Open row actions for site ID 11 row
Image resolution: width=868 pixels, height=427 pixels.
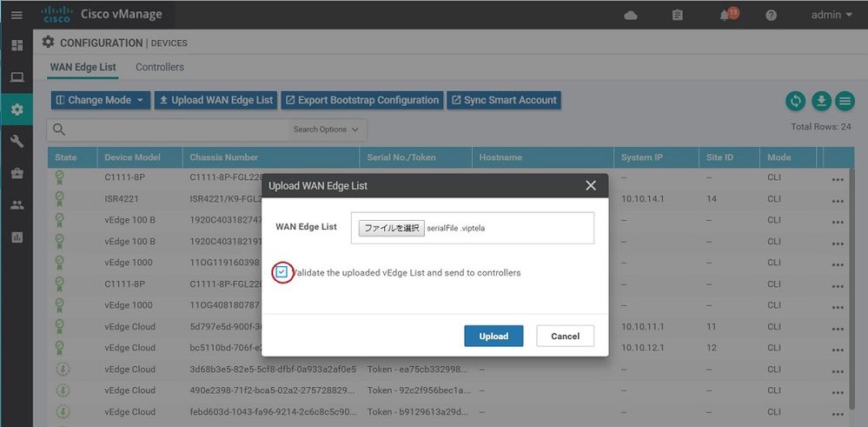[x=837, y=329]
